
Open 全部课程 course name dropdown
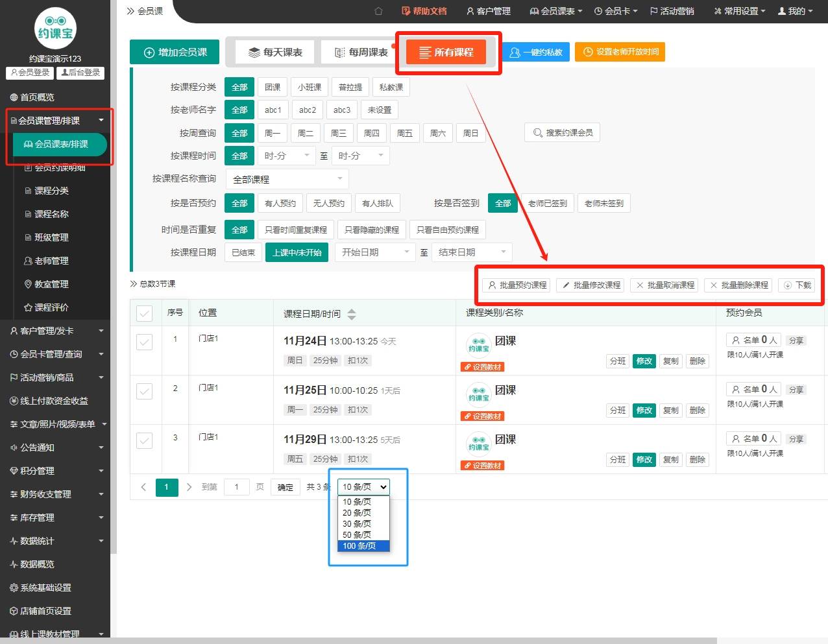point(287,179)
